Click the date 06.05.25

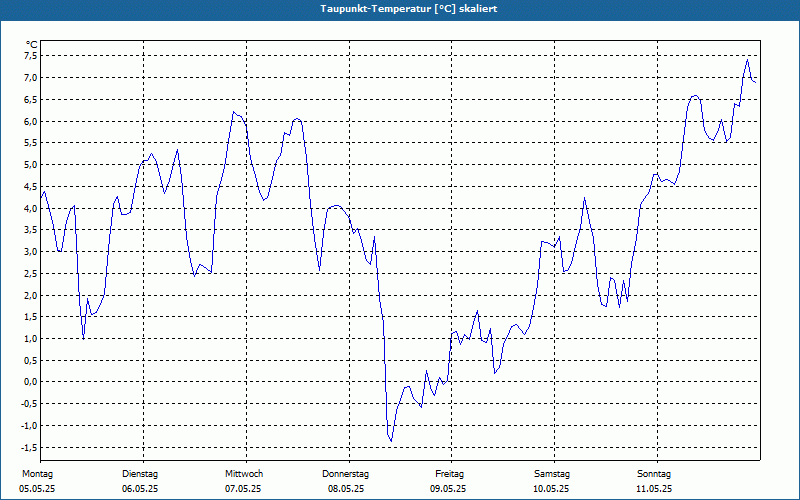coord(140,489)
